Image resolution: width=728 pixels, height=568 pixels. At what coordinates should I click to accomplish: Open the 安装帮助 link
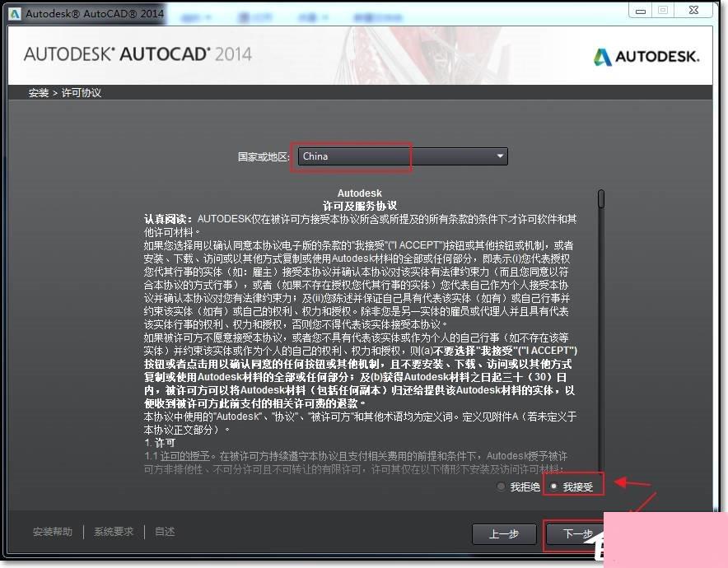click(x=53, y=532)
